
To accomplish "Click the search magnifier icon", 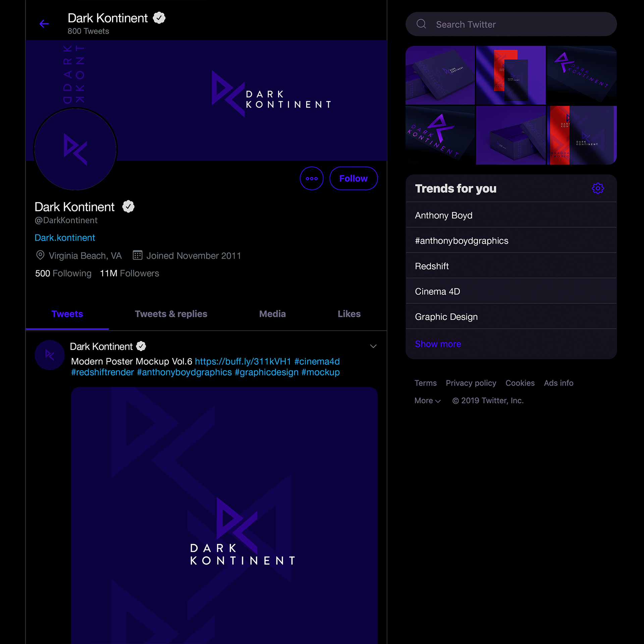I will tap(421, 24).
